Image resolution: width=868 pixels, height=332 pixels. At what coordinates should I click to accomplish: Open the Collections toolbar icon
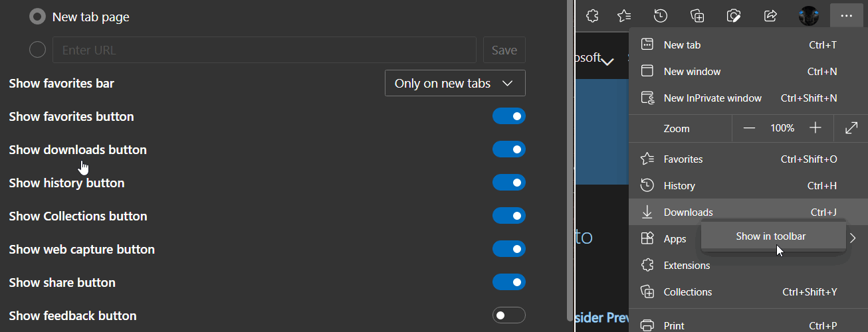tap(697, 15)
